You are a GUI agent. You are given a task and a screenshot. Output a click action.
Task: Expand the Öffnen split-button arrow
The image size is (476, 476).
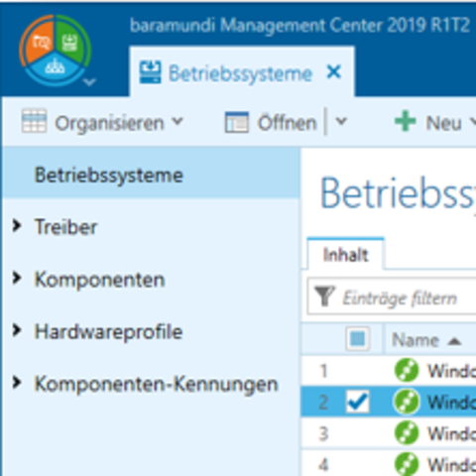point(341,122)
